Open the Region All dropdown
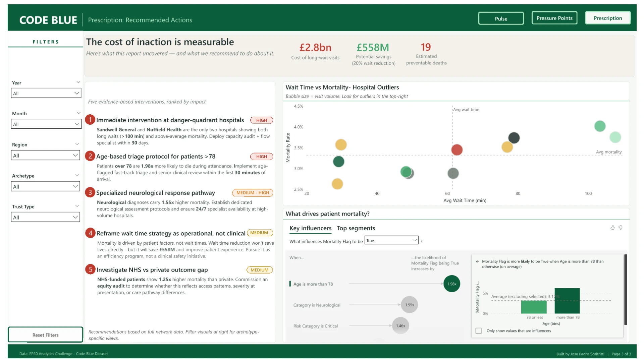This screenshot has width=644, height=362. point(46,155)
